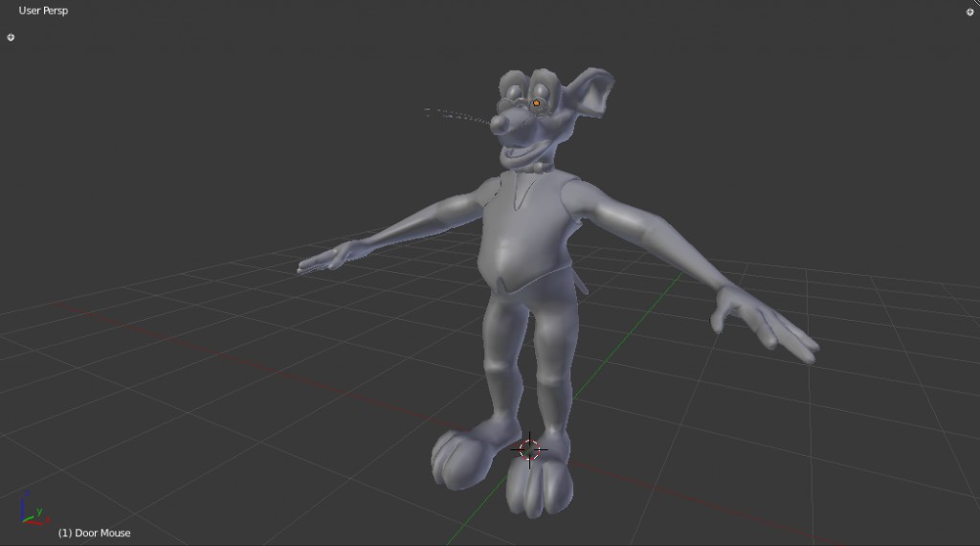Screen dimensions: 980x546
Task: Click the XYZ axis orientation gizmo
Action: point(34,509)
